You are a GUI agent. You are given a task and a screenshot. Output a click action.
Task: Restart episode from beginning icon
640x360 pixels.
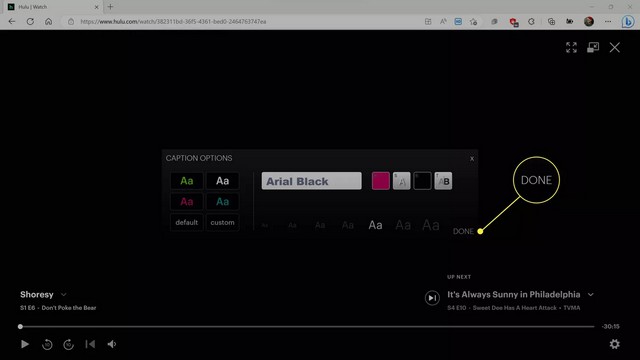click(90, 344)
